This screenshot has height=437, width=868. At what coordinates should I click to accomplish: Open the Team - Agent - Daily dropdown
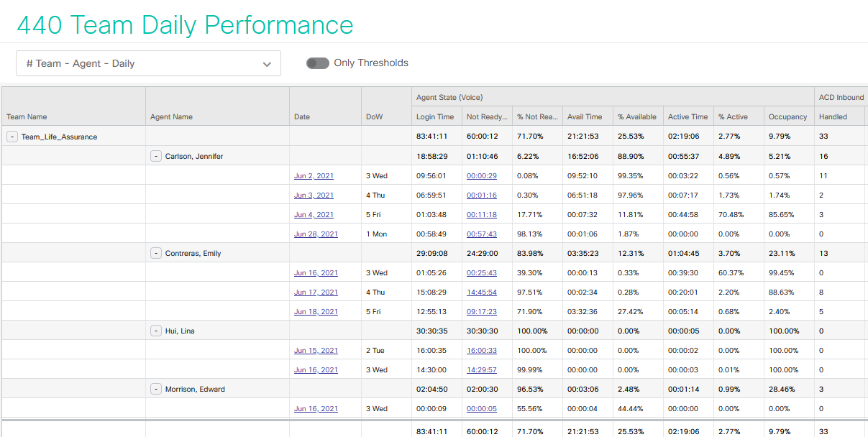(x=148, y=63)
